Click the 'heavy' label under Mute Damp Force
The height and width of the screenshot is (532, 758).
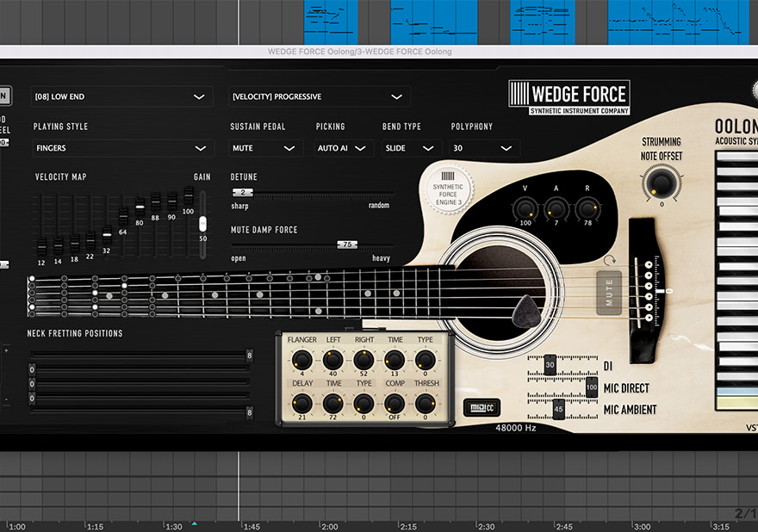381,258
